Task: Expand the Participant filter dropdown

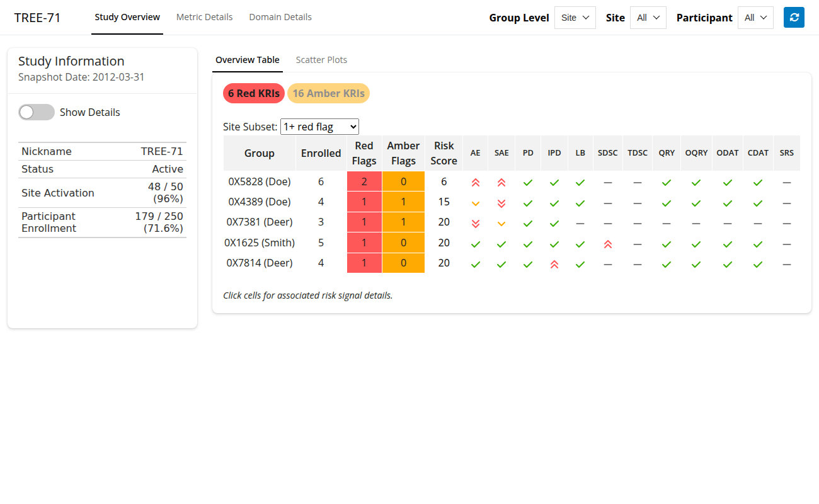Action: click(755, 18)
